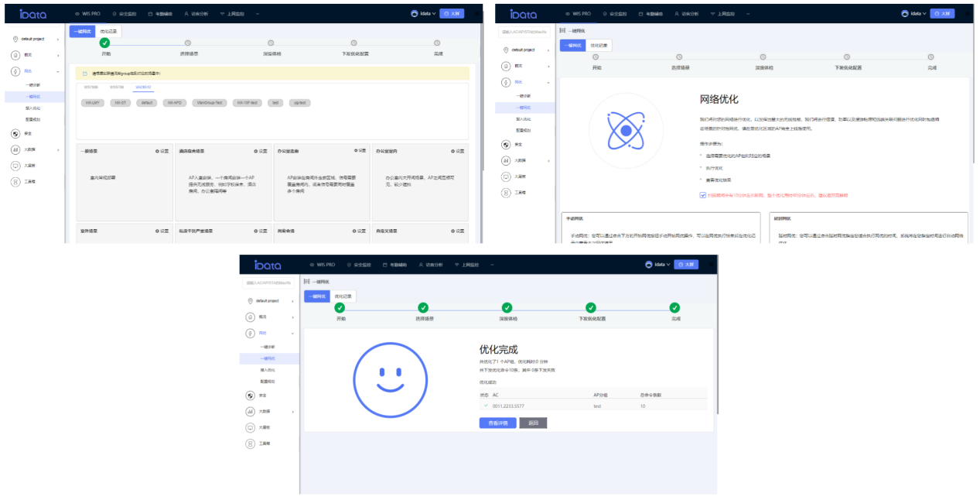
Task: Expand the idata user dropdown in bottom panel
Action: click(x=658, y=265)
